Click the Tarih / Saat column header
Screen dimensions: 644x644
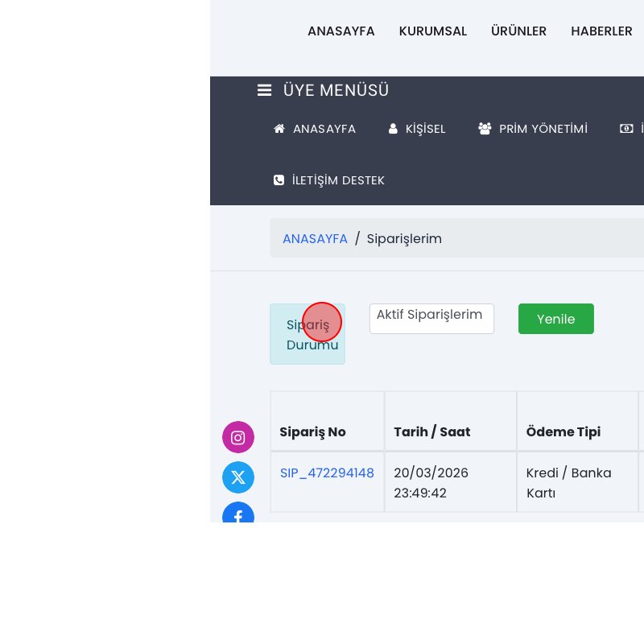tap(431, 432)
